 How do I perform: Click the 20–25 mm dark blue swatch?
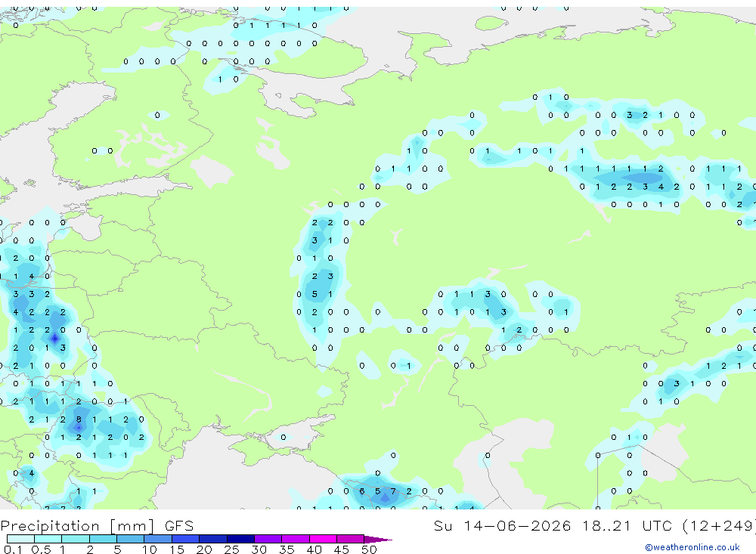click(212, 539)
